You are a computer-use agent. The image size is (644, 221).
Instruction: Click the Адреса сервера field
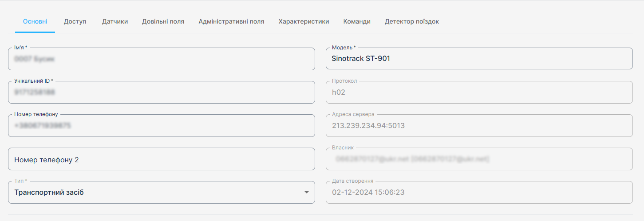tap(479, 125)
